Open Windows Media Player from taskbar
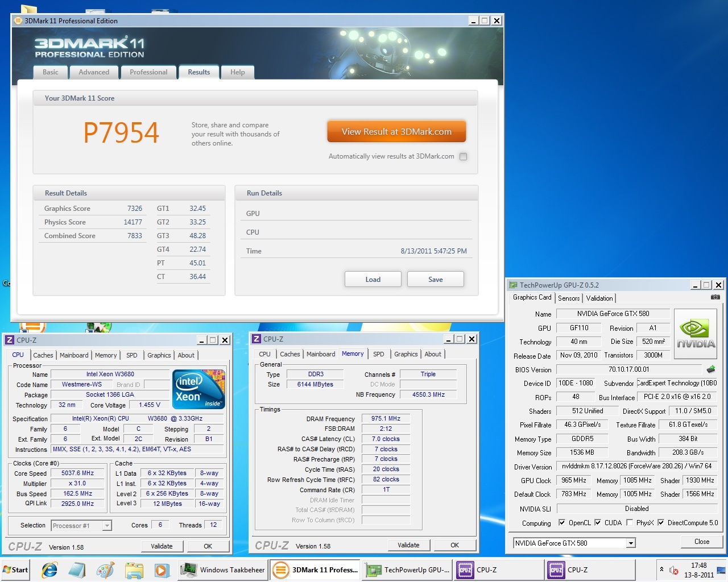 (162, 570)
